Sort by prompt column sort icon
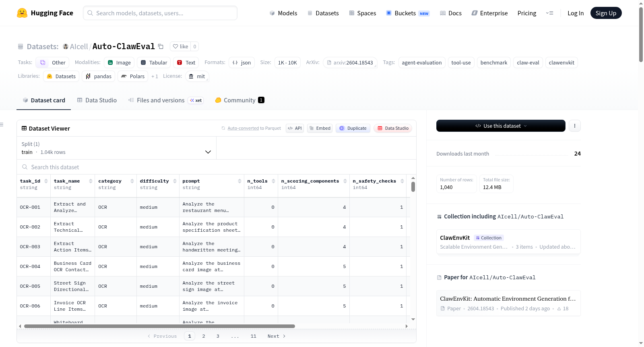Viewport: 644px width, 347px height. tap(239, 181)
